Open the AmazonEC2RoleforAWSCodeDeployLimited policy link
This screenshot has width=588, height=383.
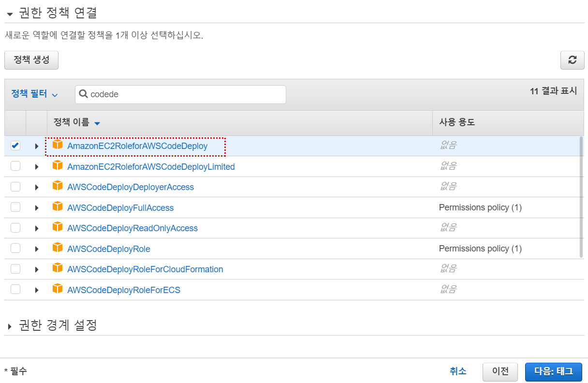coord(151,167)
